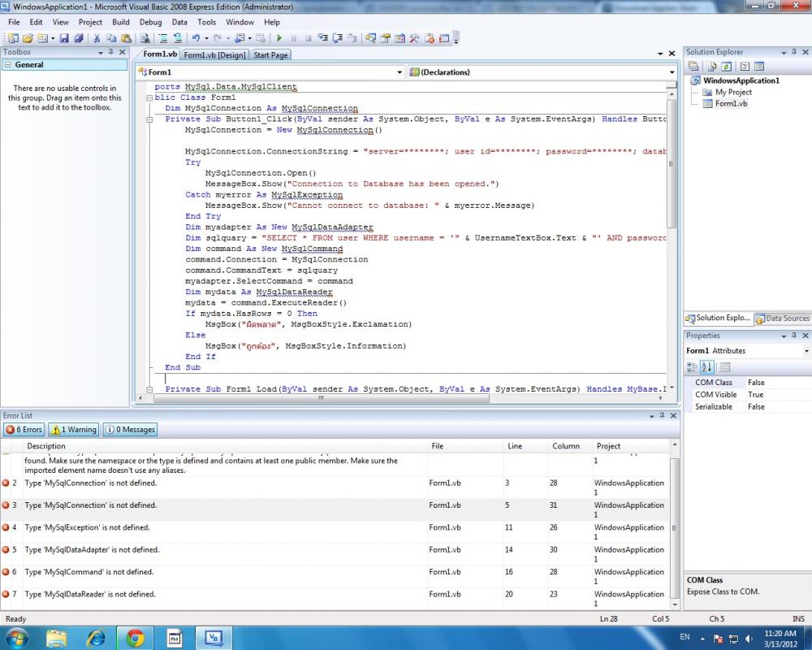
Task: Open Google Chrome from the taskbar
Action: pyautogui.click(x=135, y=638)
